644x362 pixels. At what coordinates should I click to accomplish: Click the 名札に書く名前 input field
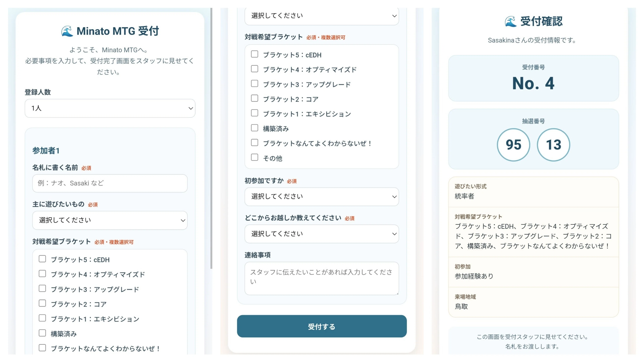pos(110,183)
